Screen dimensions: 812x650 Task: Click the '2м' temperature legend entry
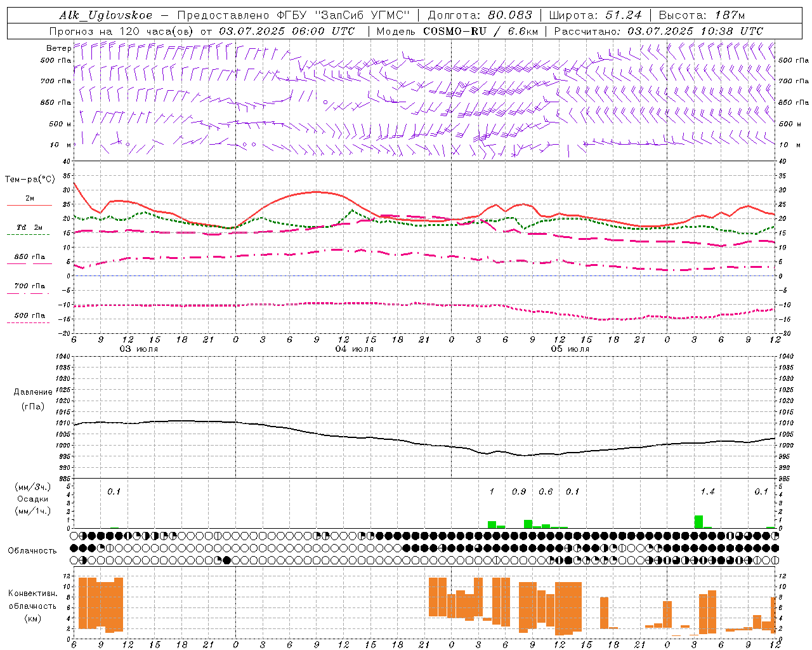click(30, 199)
